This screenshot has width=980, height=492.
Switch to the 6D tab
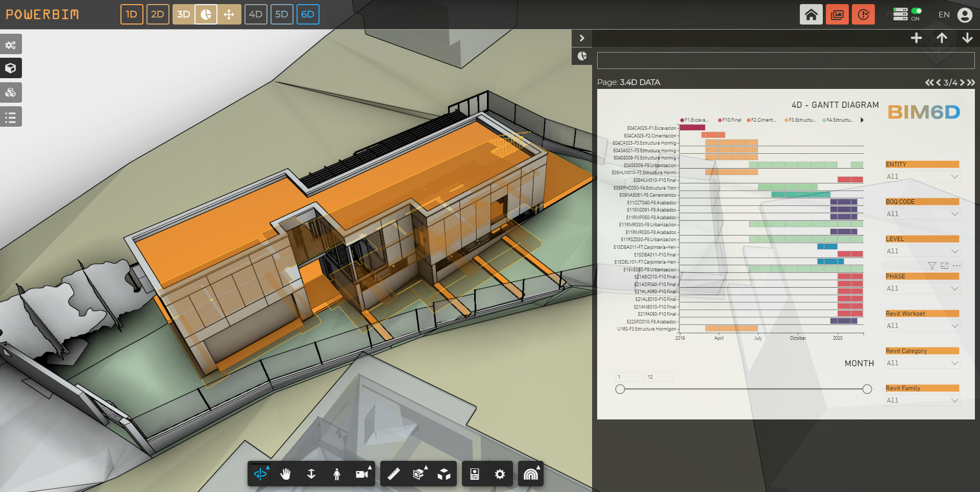click(308, 14)
